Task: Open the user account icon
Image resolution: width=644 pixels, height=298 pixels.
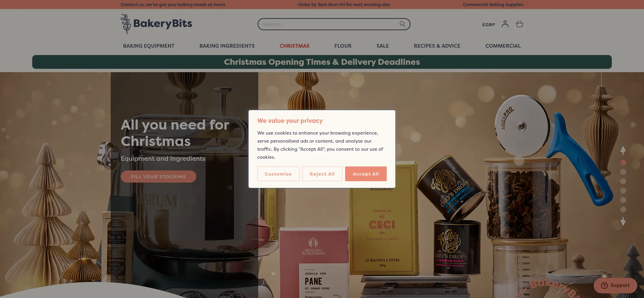Action: [x=505, y=24]
